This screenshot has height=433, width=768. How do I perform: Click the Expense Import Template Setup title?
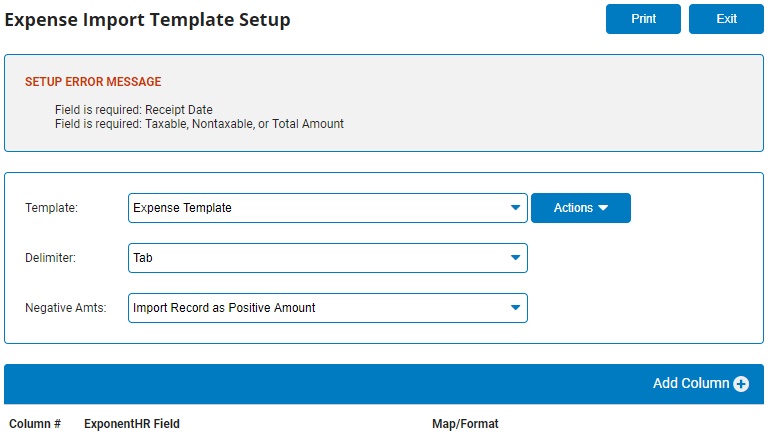pos(148,20)
